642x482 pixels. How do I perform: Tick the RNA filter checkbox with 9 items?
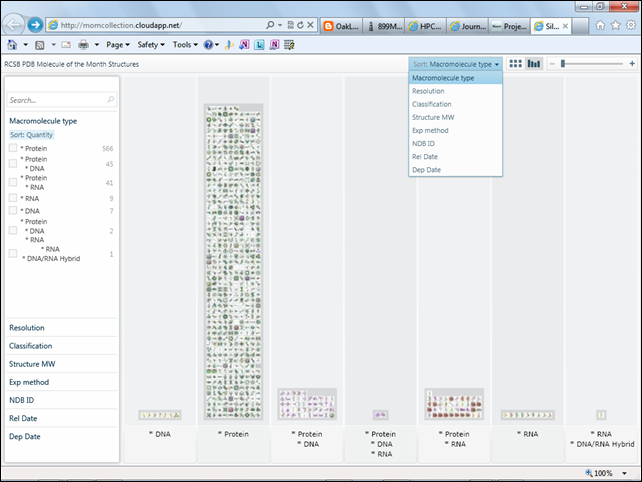click(x=13, y=198)
